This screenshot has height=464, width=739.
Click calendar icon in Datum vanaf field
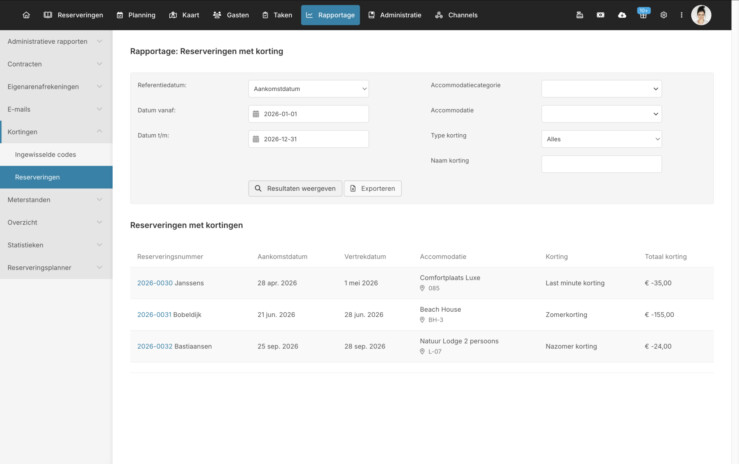pos(256,114)
